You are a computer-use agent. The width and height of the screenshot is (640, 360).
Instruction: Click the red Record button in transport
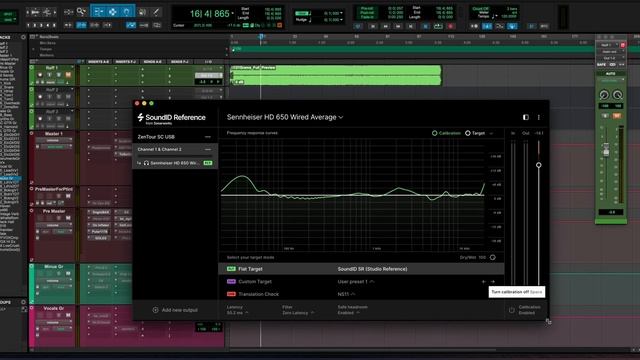click(451, 26)
